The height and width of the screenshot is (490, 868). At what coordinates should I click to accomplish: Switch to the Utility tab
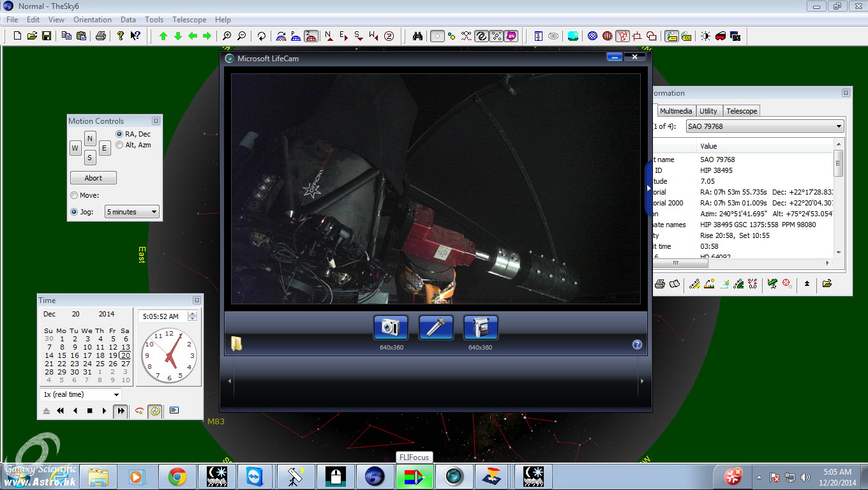coord(708,111)
